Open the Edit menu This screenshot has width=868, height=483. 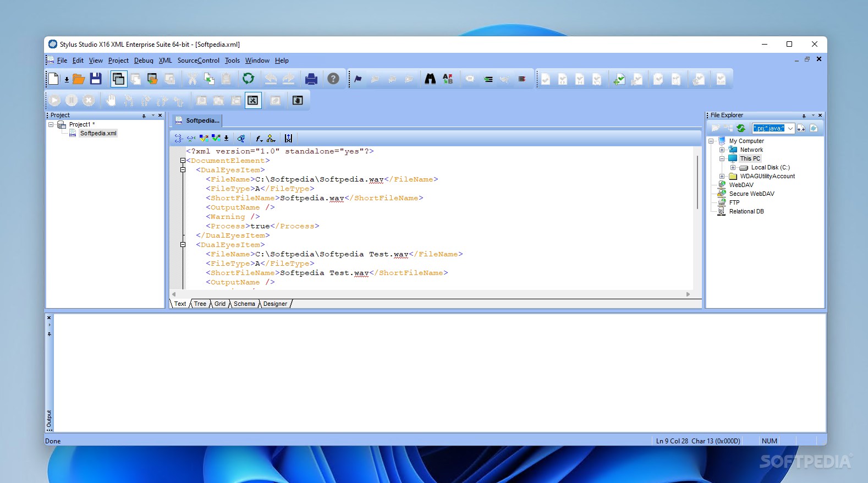78,61
